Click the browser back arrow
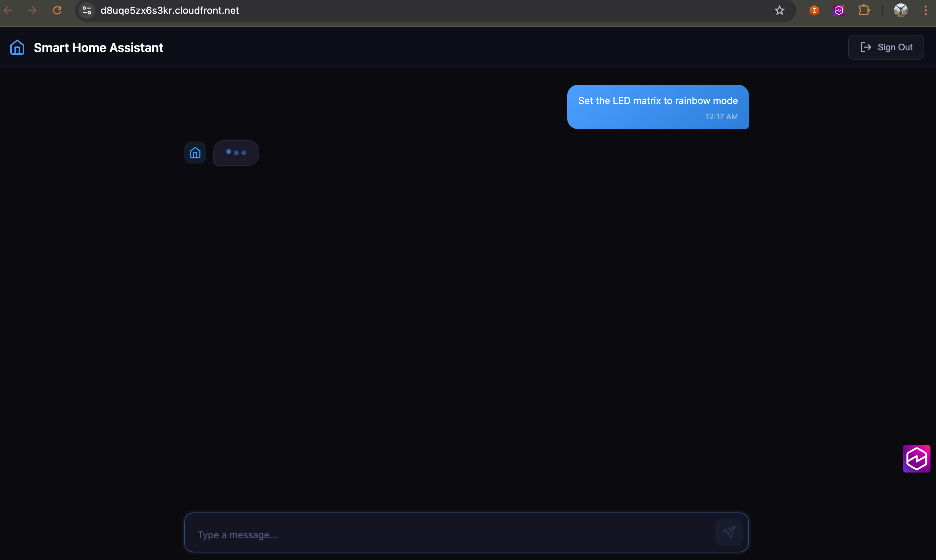This screenshot has width=936, height=560. (x=8, y=11)
